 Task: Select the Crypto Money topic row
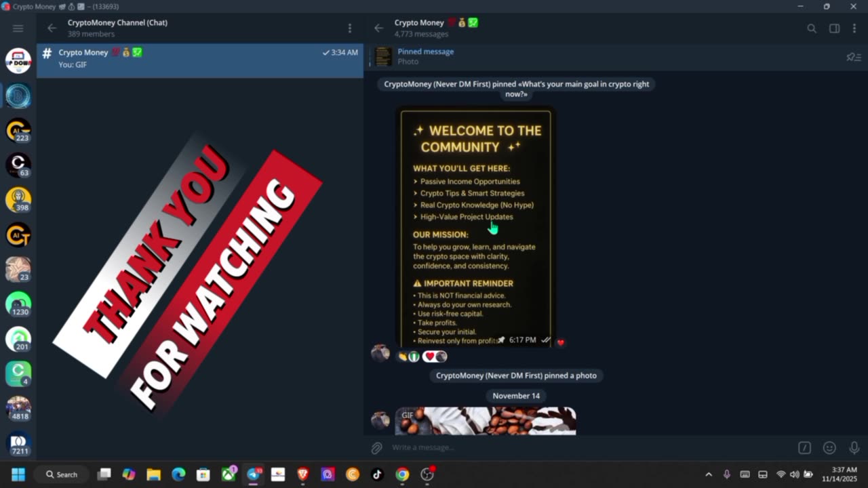pos(200,60)
